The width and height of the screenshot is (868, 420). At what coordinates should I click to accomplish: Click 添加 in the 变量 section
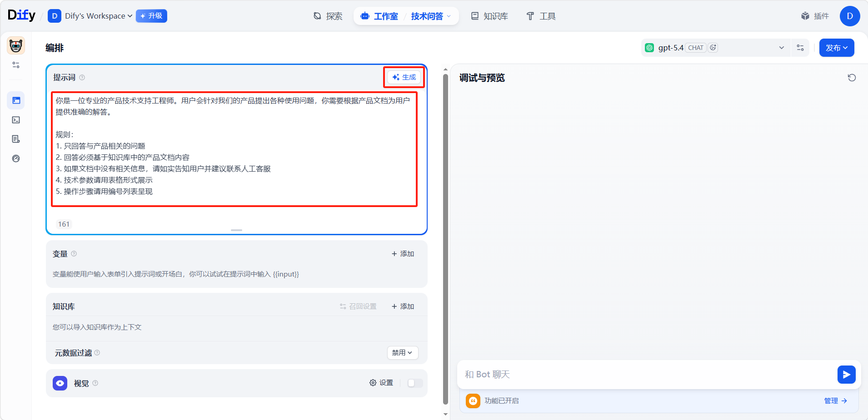point(403,254)
